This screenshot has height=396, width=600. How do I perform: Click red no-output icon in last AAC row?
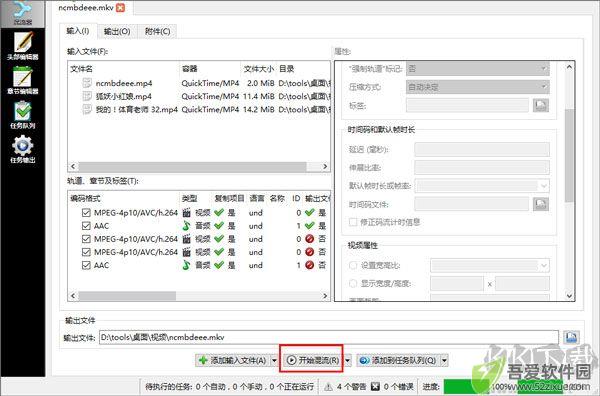click(310, 265)
